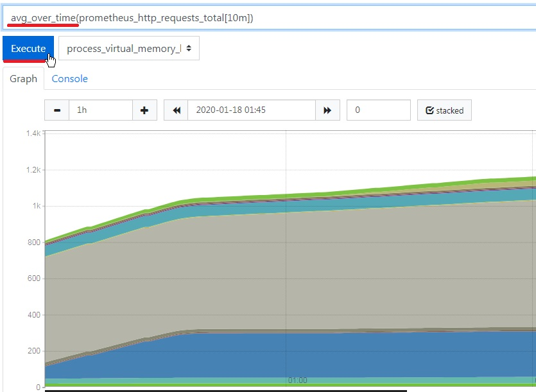Toggle the stacked checkbox

click(x=444, y=110)
